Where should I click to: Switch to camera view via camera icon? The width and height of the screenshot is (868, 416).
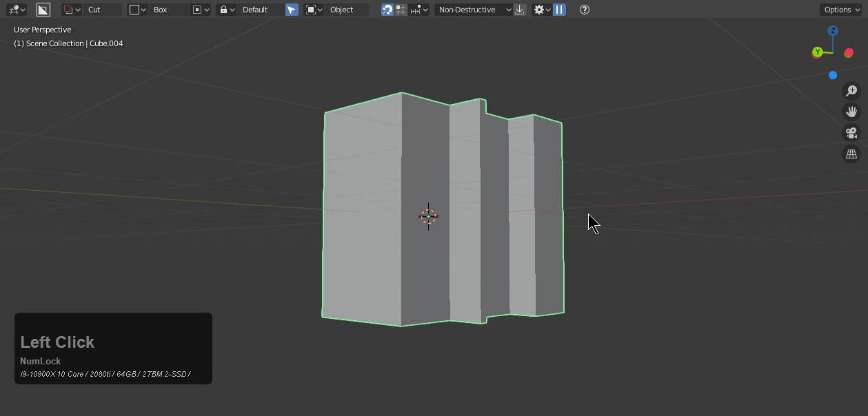coord(851,132)
